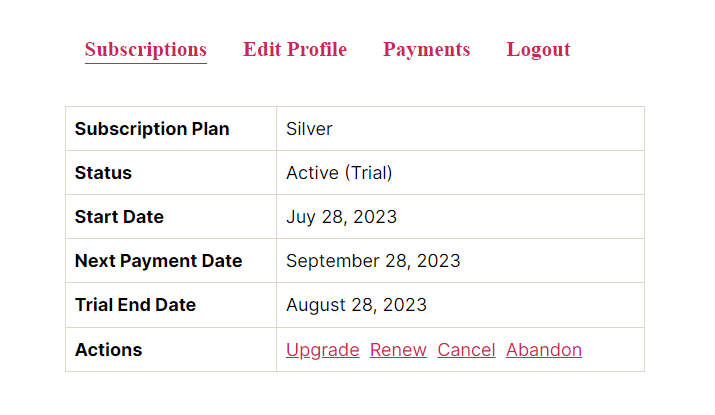Click the September 28, 2023 payment date
The height and width of the screenshot is (415, 715).
pyautogui.click(x=373, y=261)
